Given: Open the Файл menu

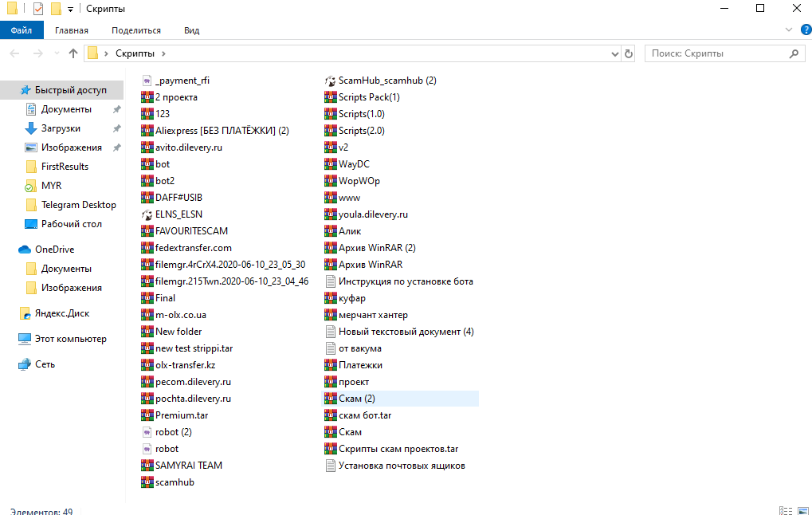Looking at the screenshot, I should pyautogui.click(x=22, y=30).
